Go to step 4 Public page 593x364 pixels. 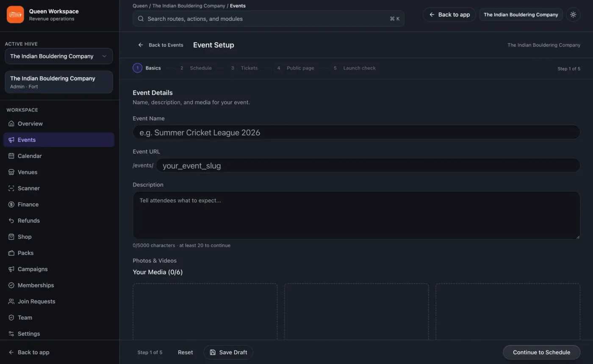pyautogui.click(x=295, y=68)
